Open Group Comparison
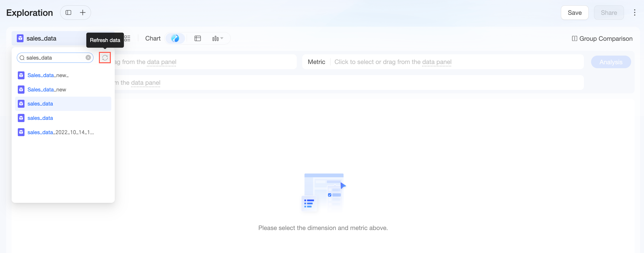This screenshot has height=253, width=644. 602,39
